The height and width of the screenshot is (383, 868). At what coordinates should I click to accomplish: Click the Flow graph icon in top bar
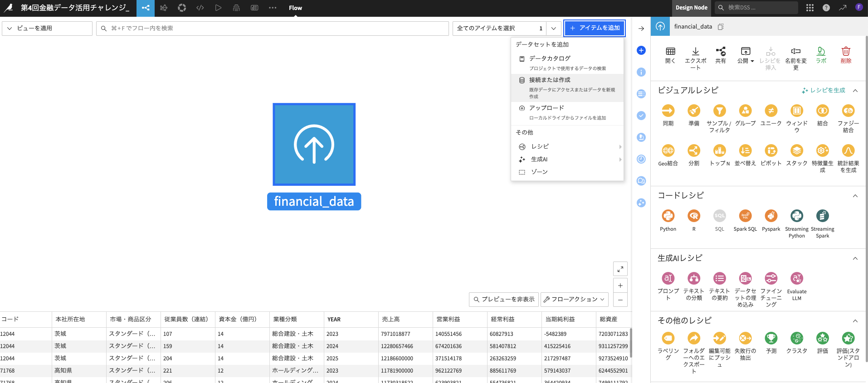click(x=146, y=8)
